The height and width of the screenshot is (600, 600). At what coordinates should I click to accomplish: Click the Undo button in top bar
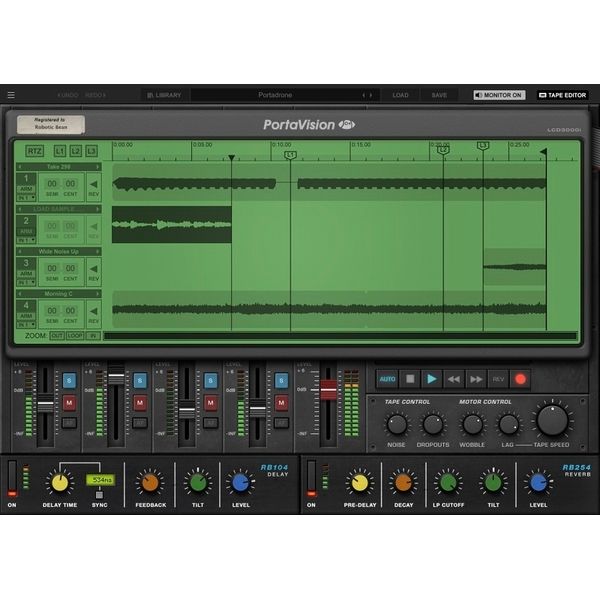(x=68, y=95)
